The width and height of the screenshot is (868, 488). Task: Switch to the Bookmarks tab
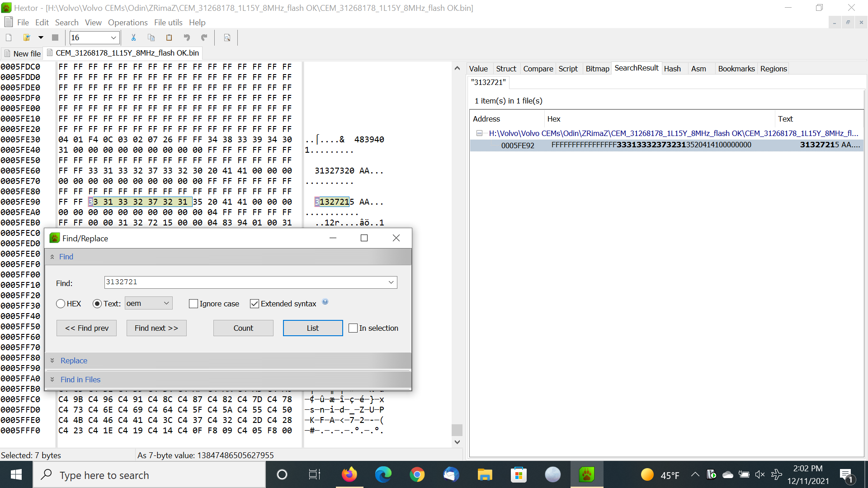(x=736, y=69)
